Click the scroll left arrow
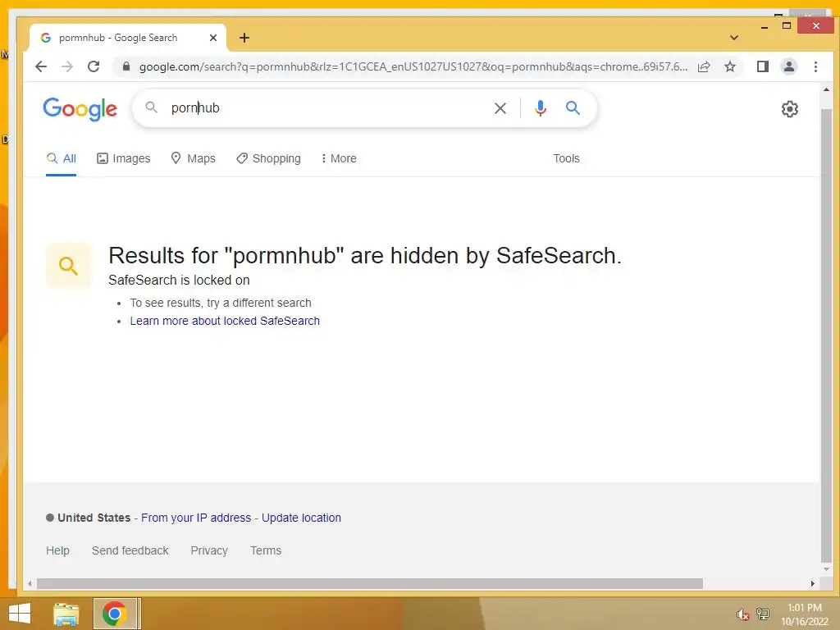Viewport: 840px width, 630px height. coord(30,583)
